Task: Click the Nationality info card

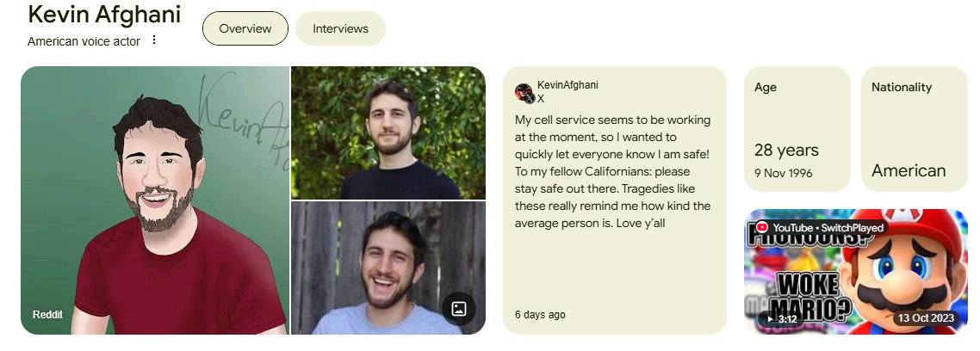Action: click(914, 129)
